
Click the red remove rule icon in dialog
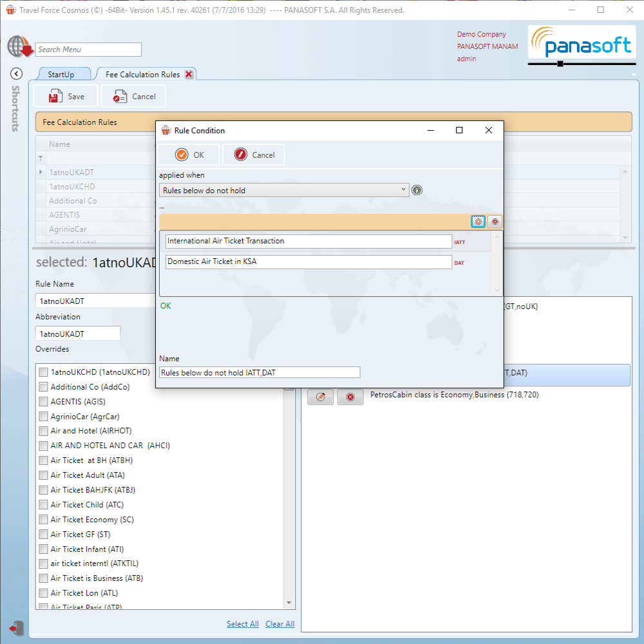495,222
